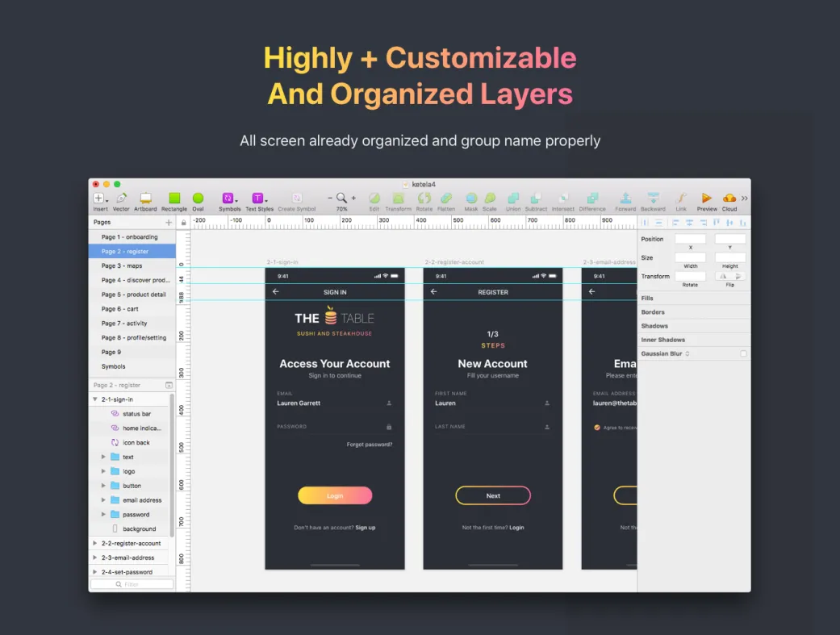Screen dimensions: 840x635
Task: Open the Gaussian Blur type dropdown
Action: pyautogui.click(x=687, y=354)
